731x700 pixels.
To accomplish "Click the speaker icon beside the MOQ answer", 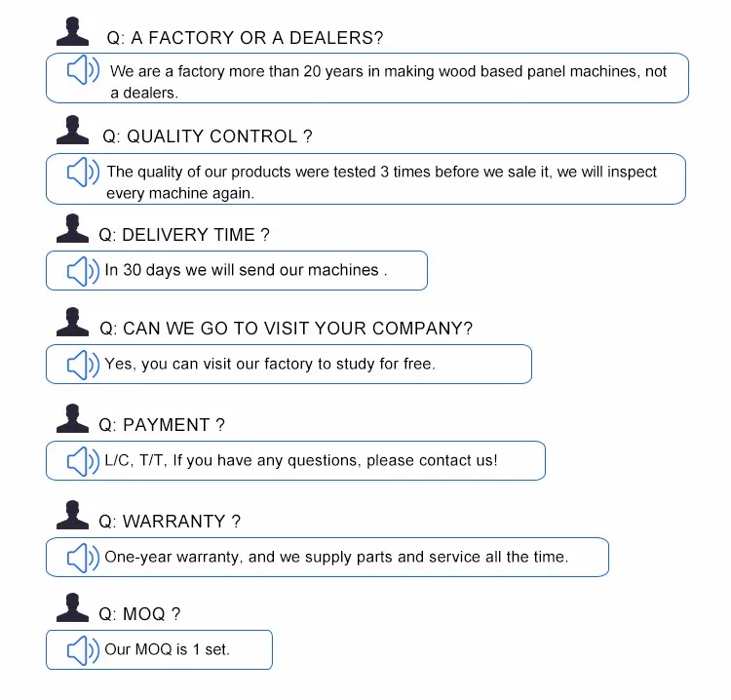I will click(x=83, y=649).
